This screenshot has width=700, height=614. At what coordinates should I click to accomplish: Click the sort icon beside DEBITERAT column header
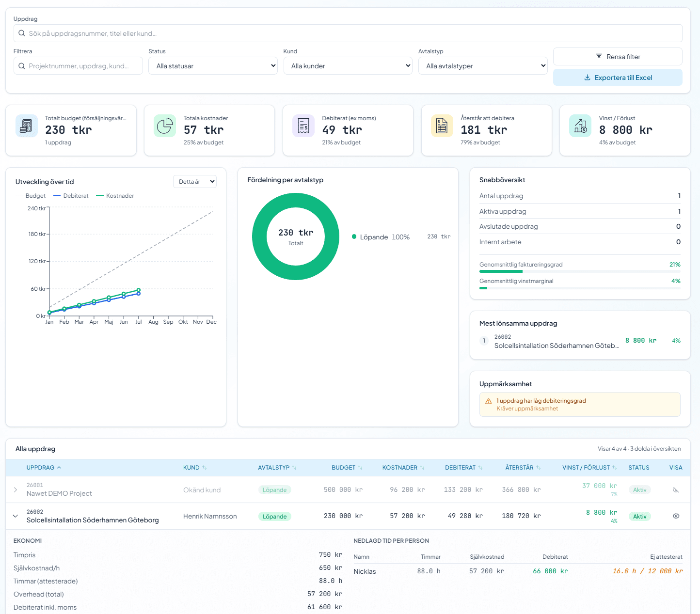pos(480,468)
